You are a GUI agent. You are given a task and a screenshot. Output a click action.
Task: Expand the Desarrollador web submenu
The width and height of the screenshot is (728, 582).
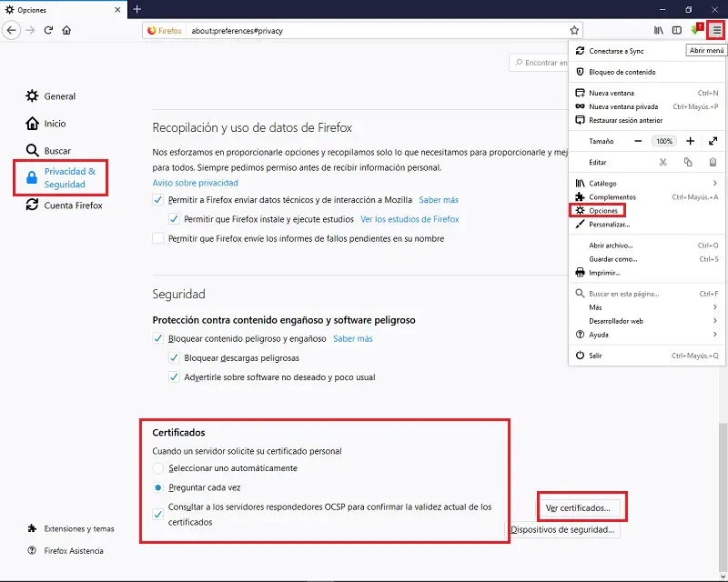click(647, 321)
